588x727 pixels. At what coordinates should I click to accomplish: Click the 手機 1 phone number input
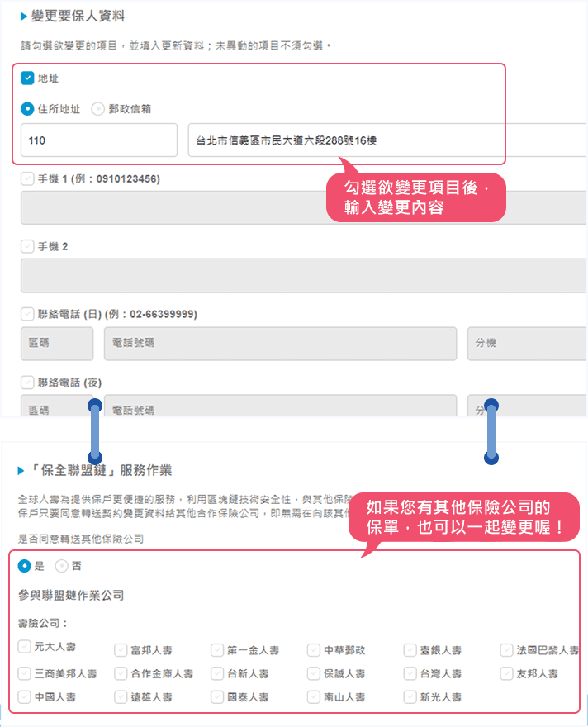[304, 207]
